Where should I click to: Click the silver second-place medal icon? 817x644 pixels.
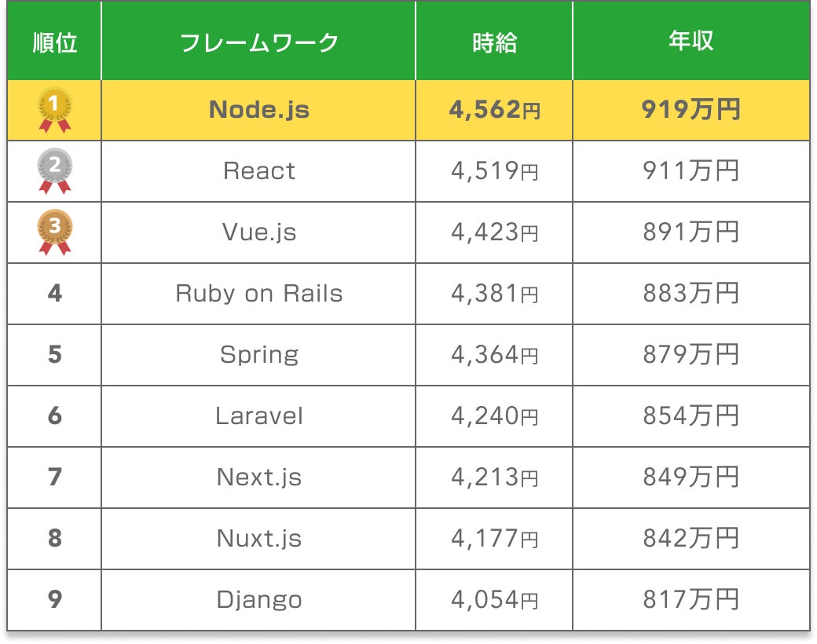click(x=55, y=171)
